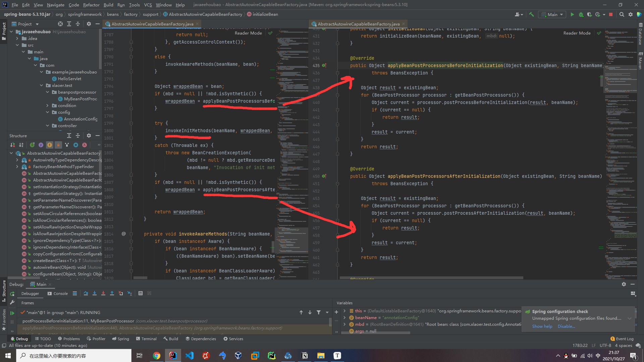Screen dimensions: 644x362
Task: Switch to Console tab in Debug
Action: click(x=58, y=293)
